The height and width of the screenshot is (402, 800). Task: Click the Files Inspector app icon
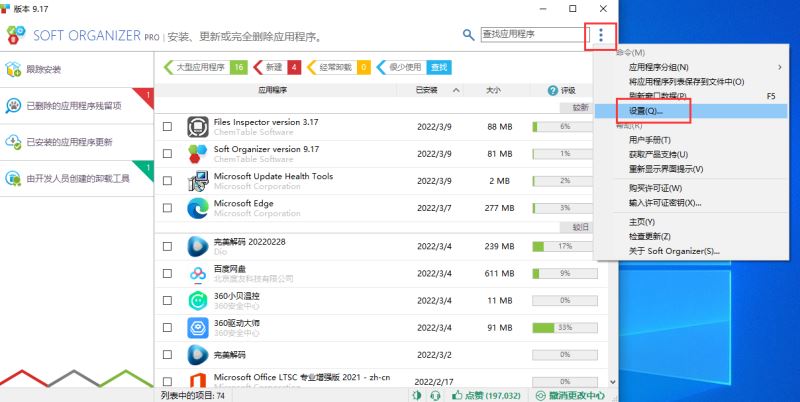(x=197, y=127)
